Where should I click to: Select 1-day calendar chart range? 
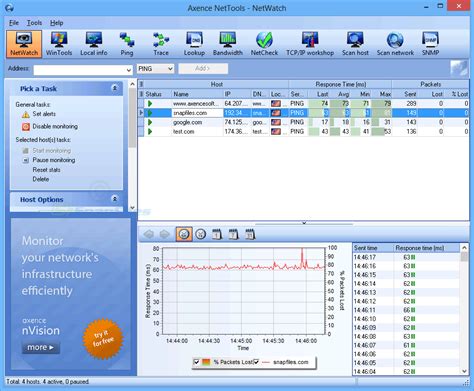(217, 234)
